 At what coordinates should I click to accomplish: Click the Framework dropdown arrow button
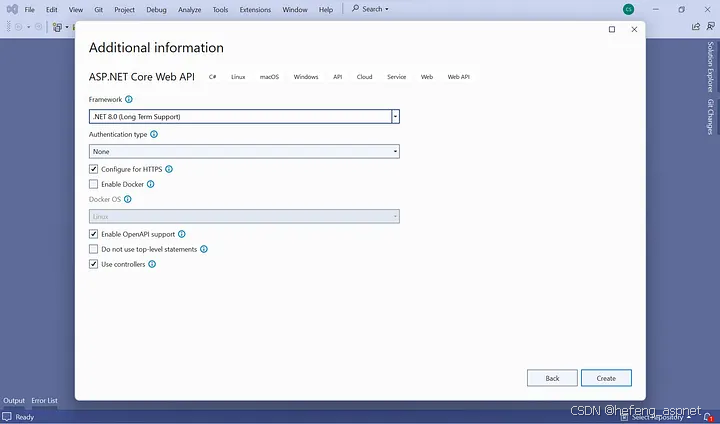point(395,117)
